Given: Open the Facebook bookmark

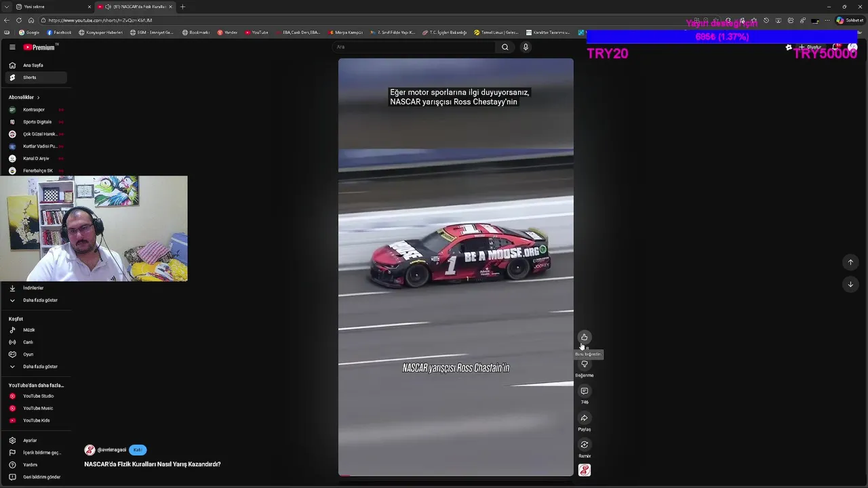Looking at the screenshot, I should (x=59, y=33).
